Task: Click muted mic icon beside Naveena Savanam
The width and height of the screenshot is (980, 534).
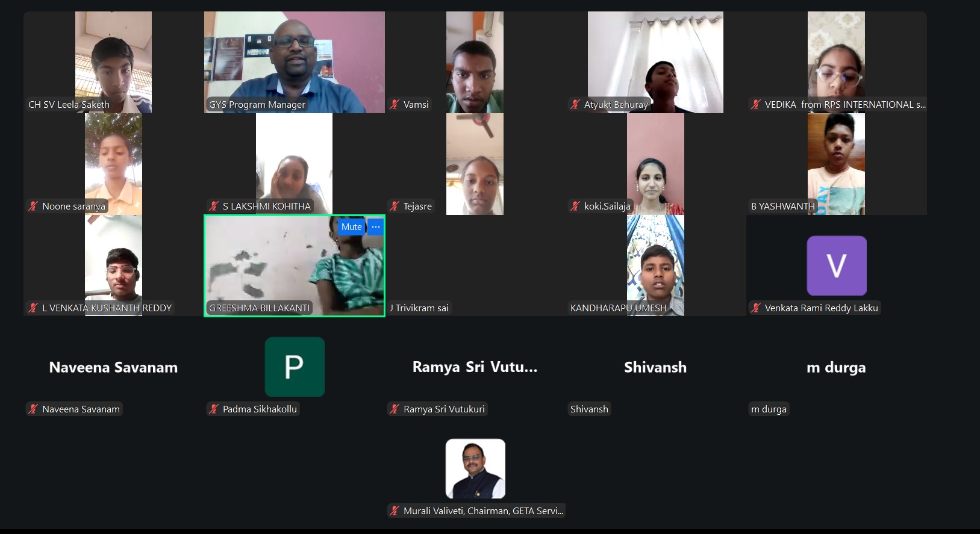Action: pyautogui.click(x=33, y=409)
